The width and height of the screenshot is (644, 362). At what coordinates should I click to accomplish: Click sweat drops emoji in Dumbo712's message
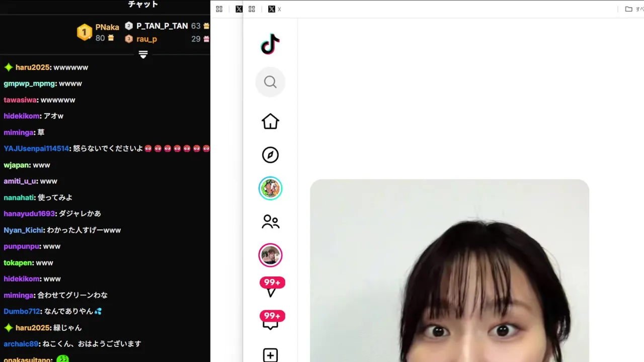[98, 311]
